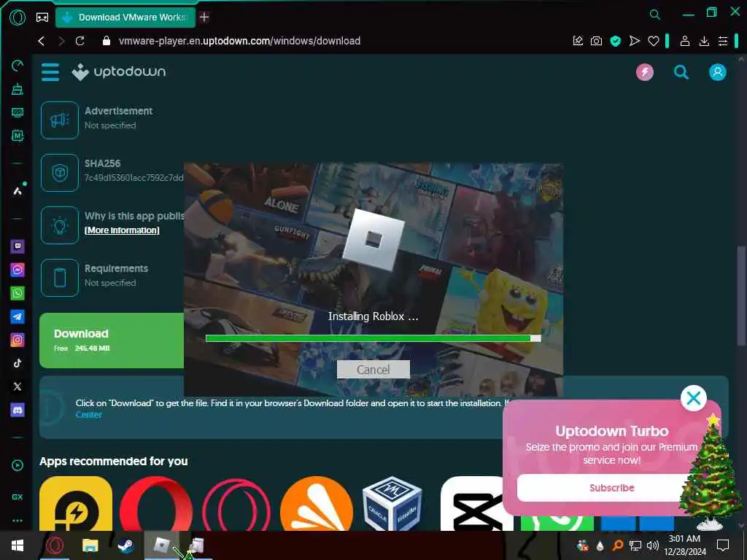Open WhatsApp in Opera sidebar
Viewport: 747px width, 560px height.
(18, 293)
